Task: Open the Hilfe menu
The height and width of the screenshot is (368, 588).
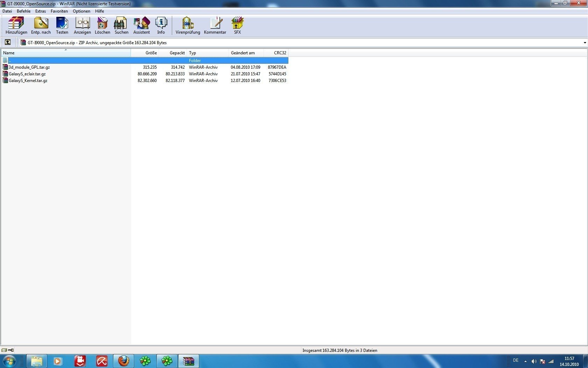Action: coord(100,11)
